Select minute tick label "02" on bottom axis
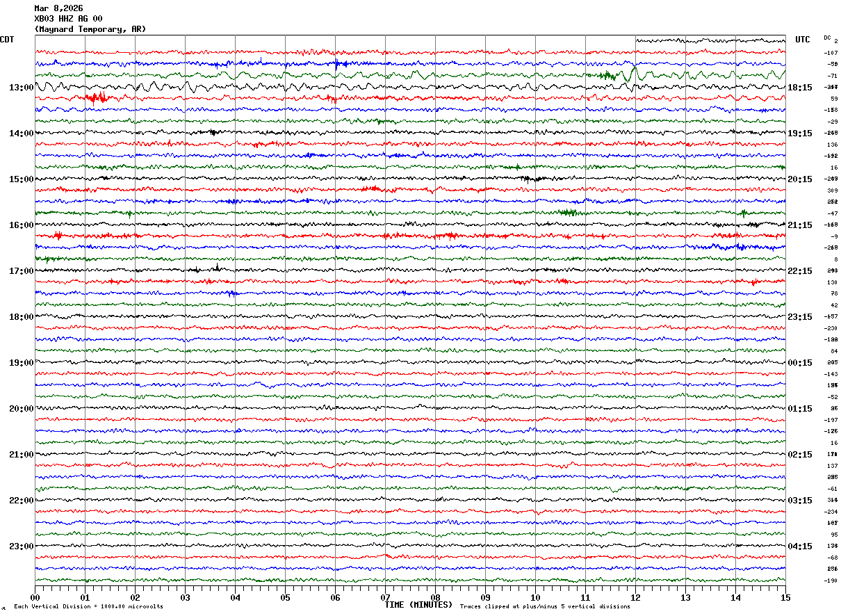Screen dimensions: 841x616 tap(135, 597)
